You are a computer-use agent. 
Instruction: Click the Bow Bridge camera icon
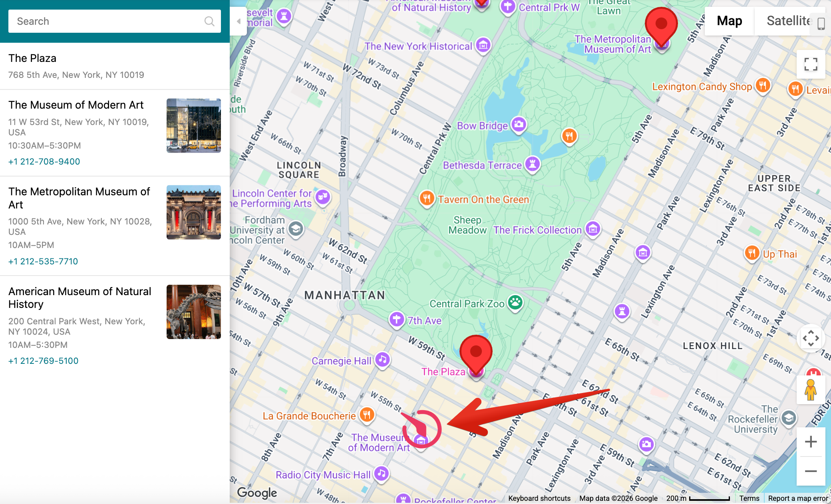[519, 125]
